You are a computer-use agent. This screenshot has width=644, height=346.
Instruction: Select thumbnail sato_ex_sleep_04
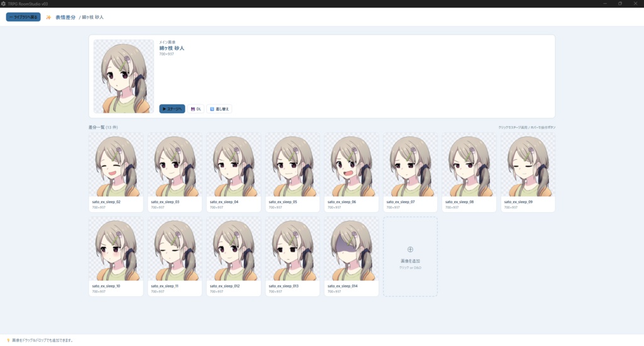click(234, 165)
